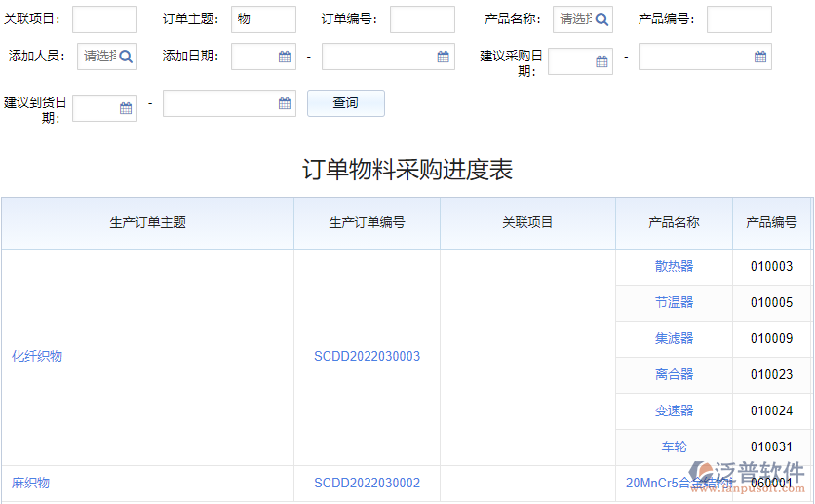Click the 订单物料采购进度表 title

[x=407, y=170]
